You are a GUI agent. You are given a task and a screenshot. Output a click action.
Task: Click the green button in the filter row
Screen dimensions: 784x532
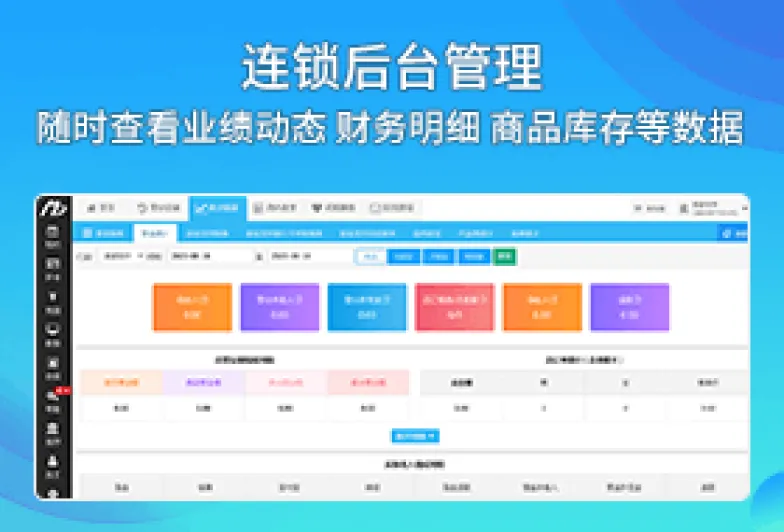tap(504, 256)
